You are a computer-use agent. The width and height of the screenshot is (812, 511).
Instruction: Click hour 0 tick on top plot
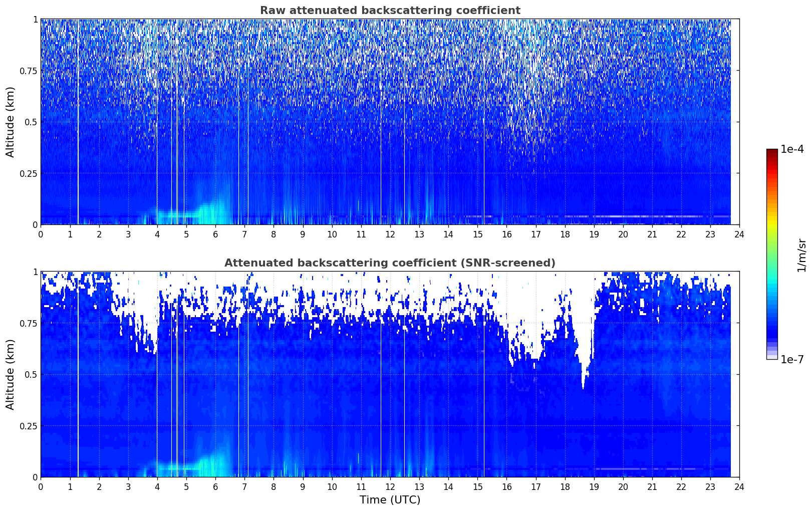point(41,234)
